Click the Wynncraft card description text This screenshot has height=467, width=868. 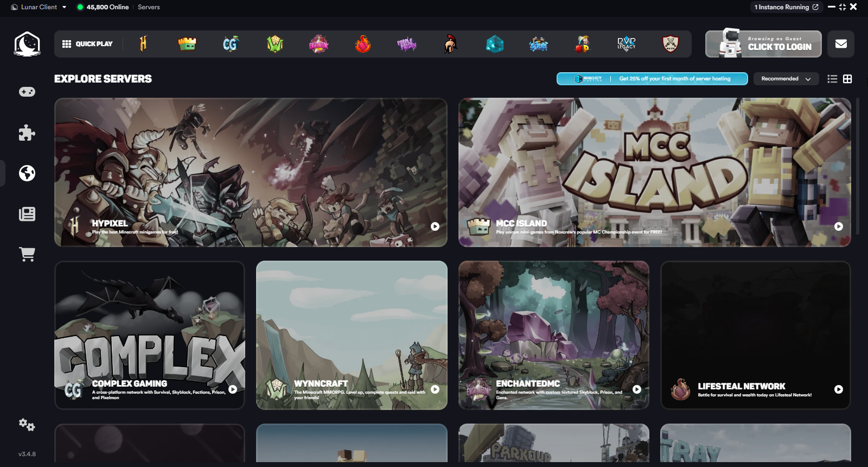(x=359, y=395)
